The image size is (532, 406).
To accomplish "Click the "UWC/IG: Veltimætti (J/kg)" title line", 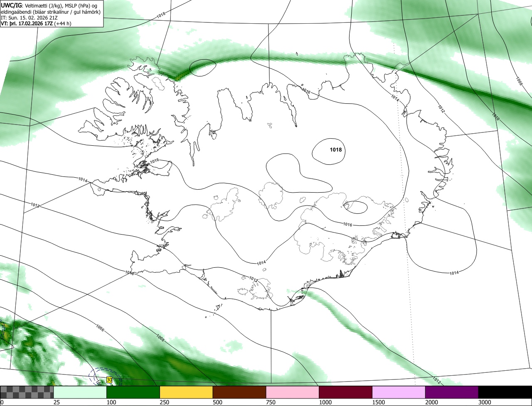I will click(x=49, y=5).
